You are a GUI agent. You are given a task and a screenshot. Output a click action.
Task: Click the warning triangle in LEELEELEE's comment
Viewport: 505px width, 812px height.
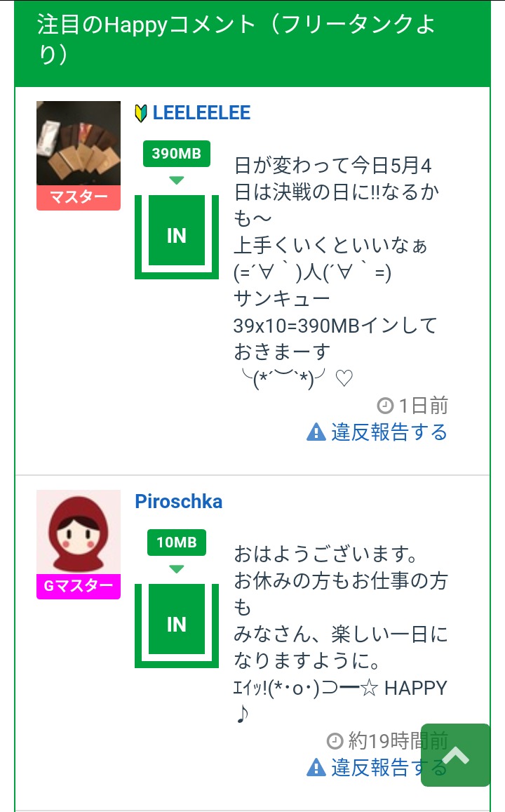point(316,432)
